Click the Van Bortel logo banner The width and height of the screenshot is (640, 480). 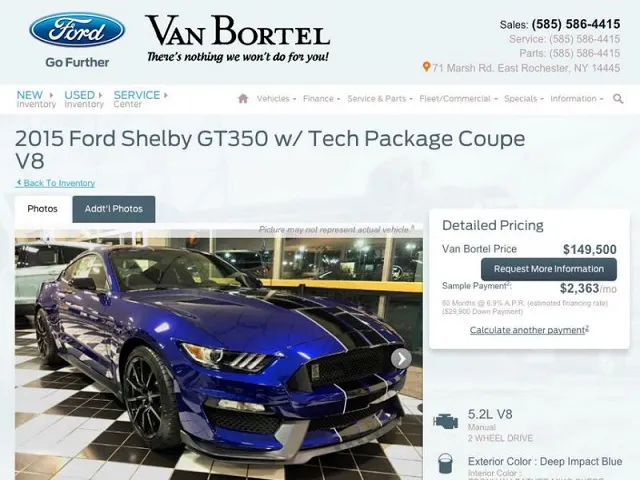click(x=238, y=38)
